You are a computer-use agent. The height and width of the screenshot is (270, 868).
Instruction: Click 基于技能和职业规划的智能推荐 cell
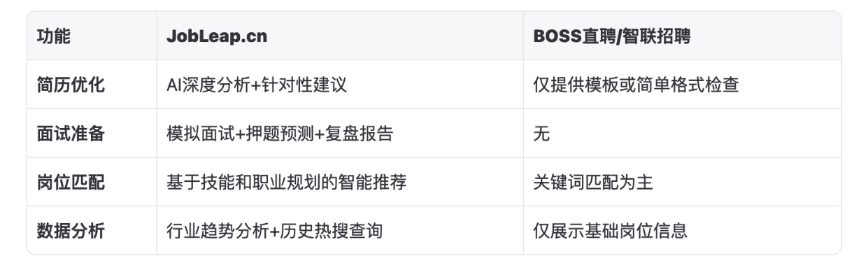tap(287, 181)
